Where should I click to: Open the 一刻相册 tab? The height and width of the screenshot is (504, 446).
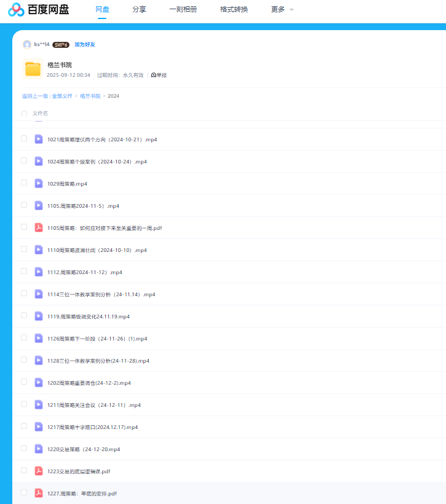(183, 10)
